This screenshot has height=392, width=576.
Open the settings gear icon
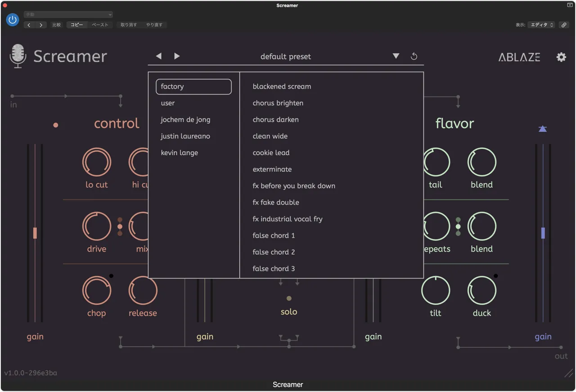(561, 57)
